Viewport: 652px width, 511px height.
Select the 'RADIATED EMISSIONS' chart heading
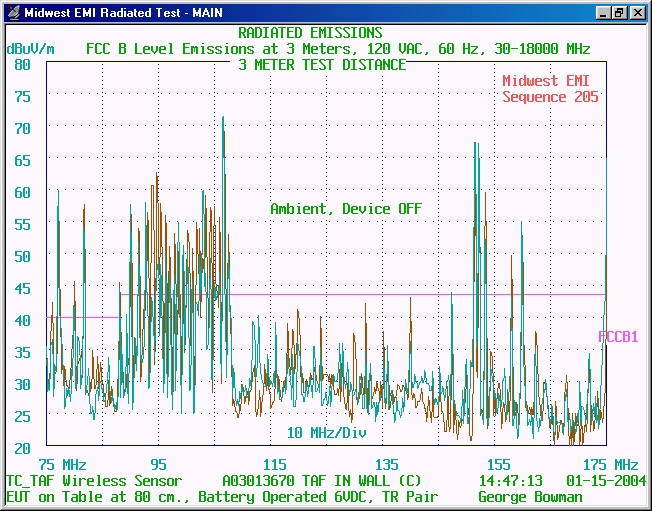(310, 34)
